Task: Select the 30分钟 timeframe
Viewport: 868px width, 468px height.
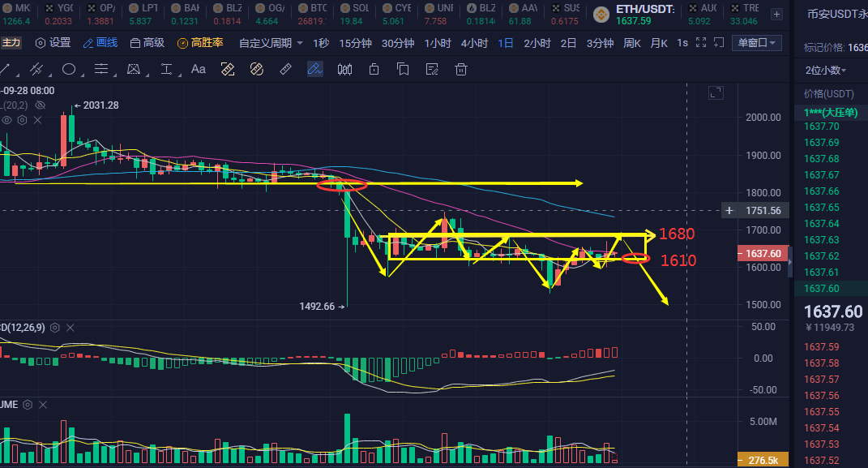Action: coord(398,43)
